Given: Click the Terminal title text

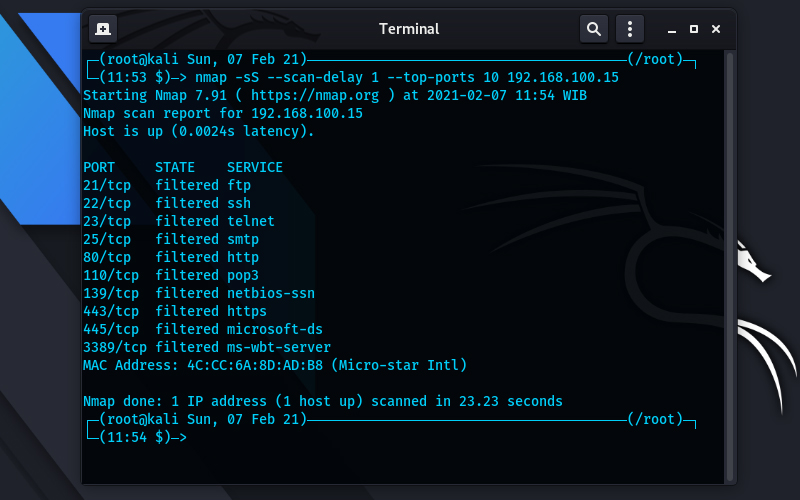Looking at the screenshot, I should [x=409, y=29].
